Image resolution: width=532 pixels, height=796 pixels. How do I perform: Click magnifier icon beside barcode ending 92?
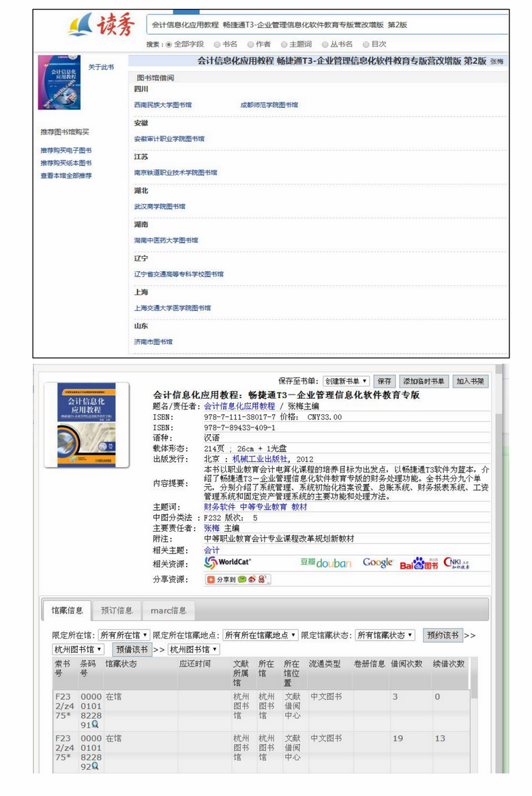pyautogui.click(x=95, y=767)
